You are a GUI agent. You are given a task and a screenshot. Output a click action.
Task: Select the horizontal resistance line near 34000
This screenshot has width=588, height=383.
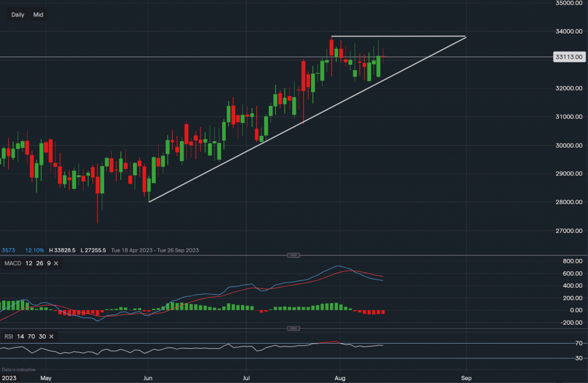400,36
